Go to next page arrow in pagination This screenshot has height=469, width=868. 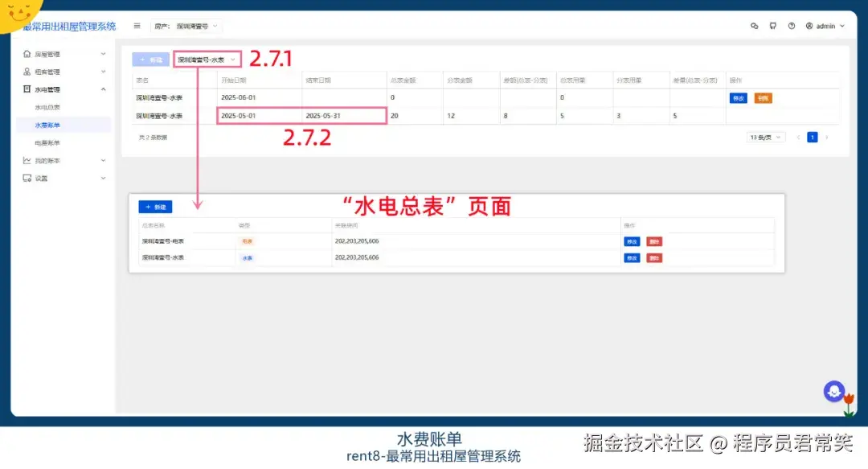(827, 138)
